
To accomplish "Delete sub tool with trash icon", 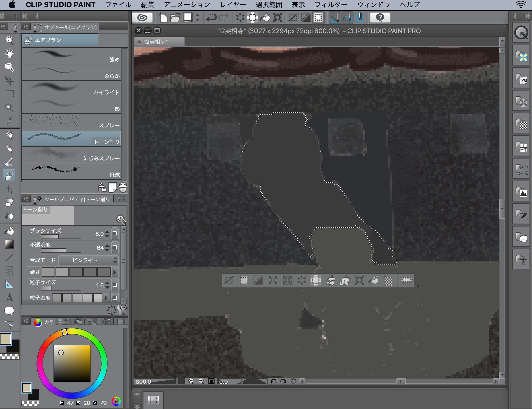I will [123, 188].
